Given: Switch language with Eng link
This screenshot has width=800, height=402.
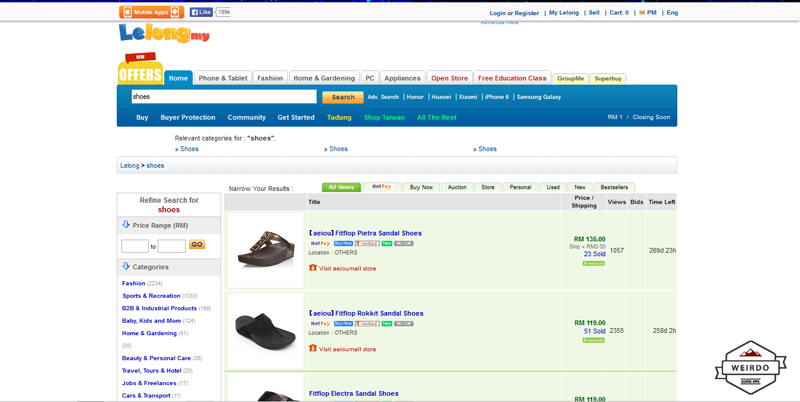Looking at the screenshot, I should coord(672,13).
